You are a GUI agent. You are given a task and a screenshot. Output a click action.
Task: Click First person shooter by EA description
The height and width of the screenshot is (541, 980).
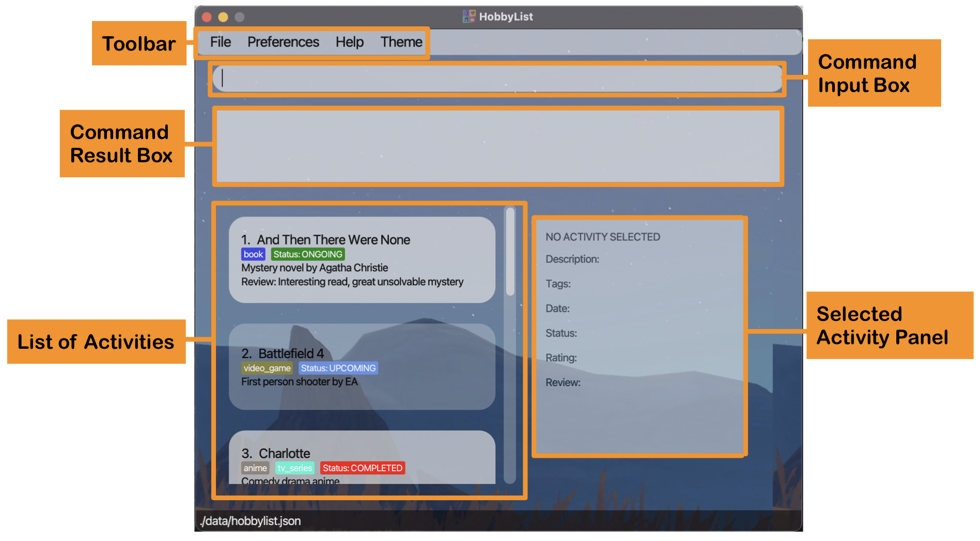coord(299,382)
